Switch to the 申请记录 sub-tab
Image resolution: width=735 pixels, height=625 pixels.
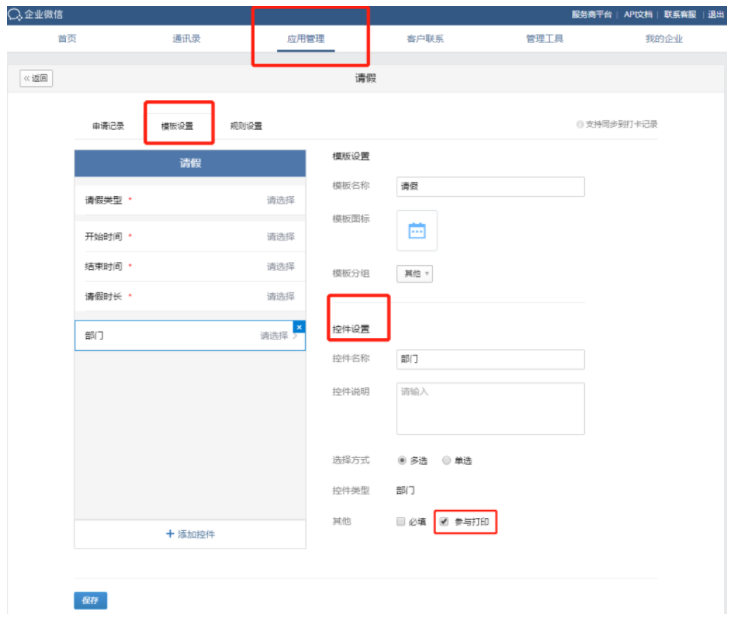(x=108, y=126)
